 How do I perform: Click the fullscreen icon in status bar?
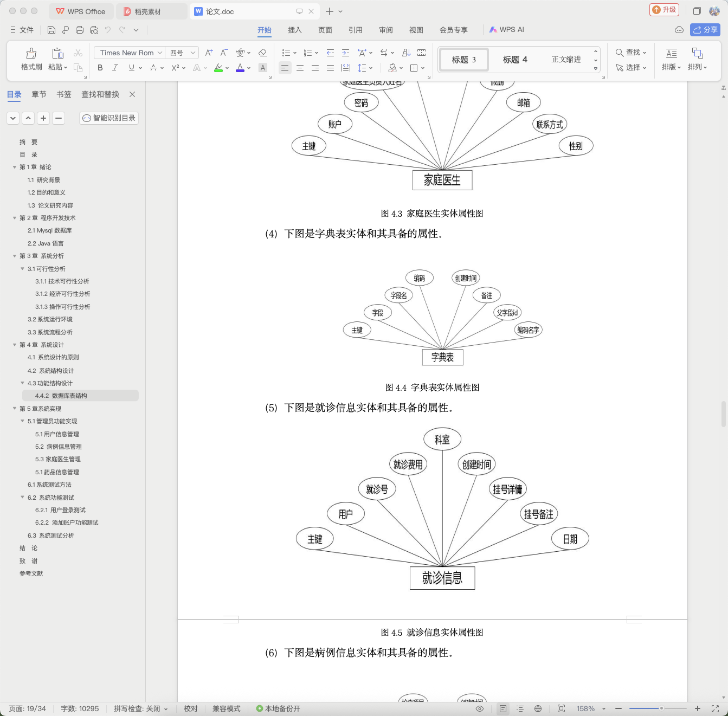(715, 708)
